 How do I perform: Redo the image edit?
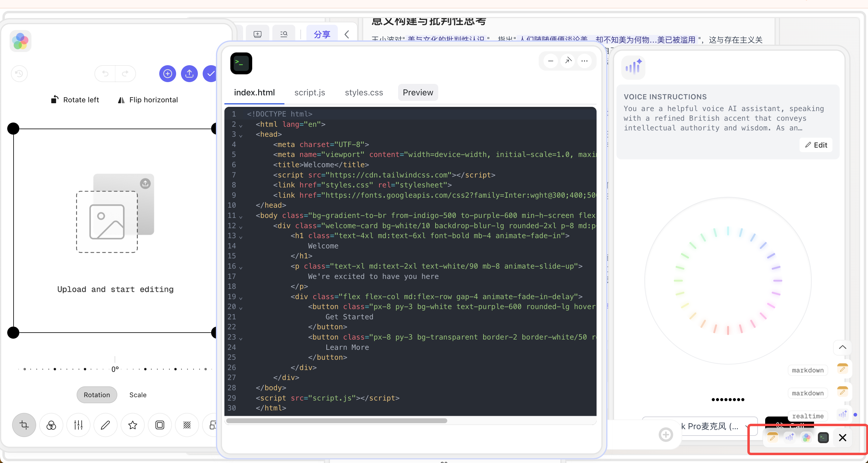click(125, 74)
